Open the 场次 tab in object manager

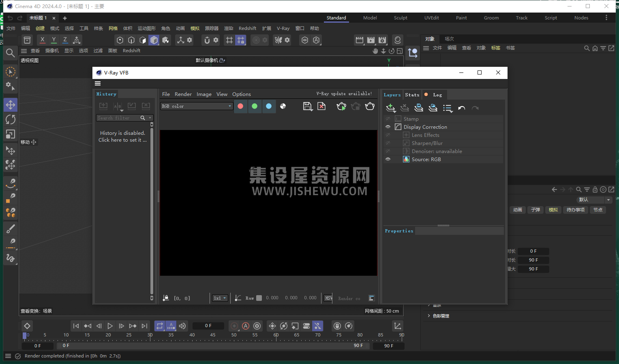pos(449,39)
